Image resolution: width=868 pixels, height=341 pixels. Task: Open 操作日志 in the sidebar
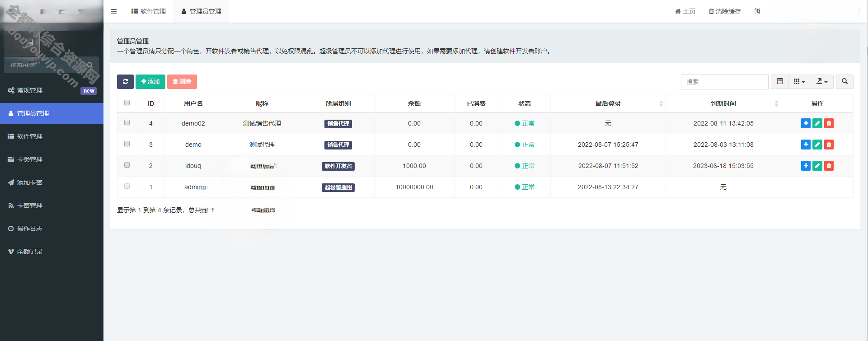tap(52, 229)
